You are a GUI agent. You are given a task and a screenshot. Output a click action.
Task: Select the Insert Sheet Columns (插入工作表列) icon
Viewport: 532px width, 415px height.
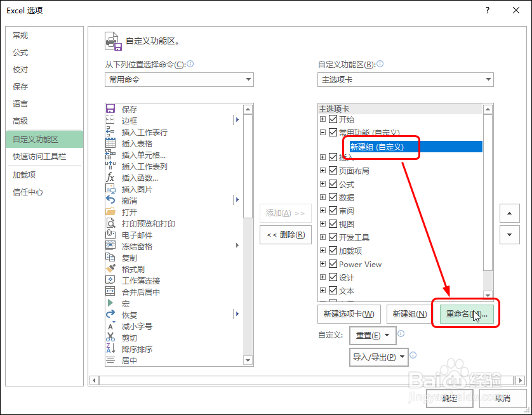click(x=110, y=166)
